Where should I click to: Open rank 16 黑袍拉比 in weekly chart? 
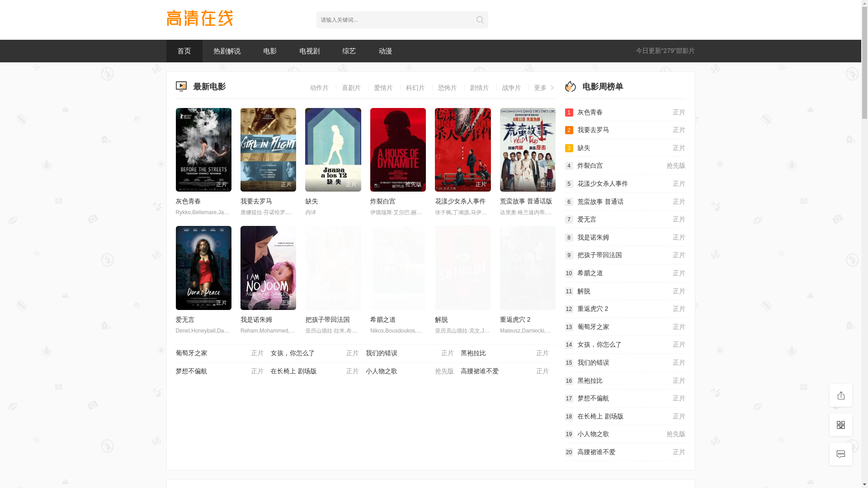pos(625,380)
